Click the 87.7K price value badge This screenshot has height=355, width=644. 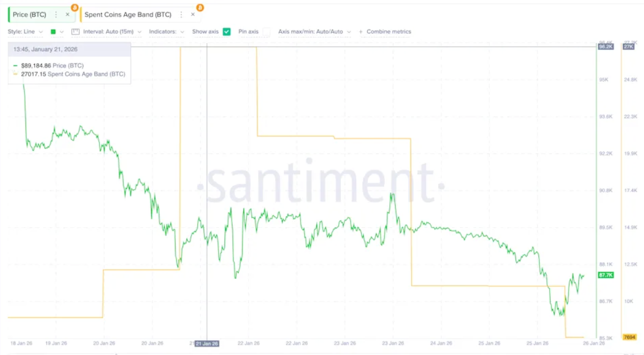[605, 275]
